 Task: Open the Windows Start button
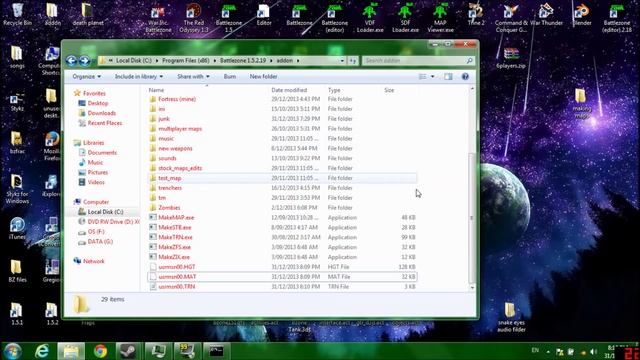pos(13,351)
